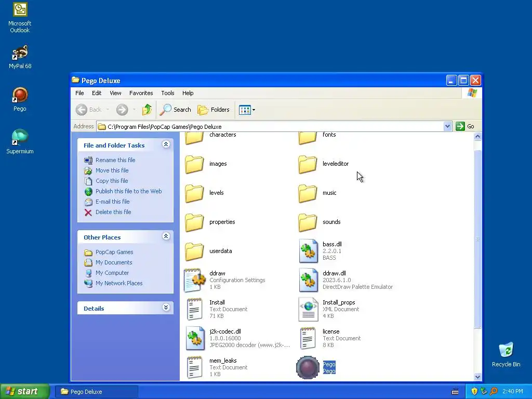Select the j2k-codec.dll file icon

[x=195, y=339]
